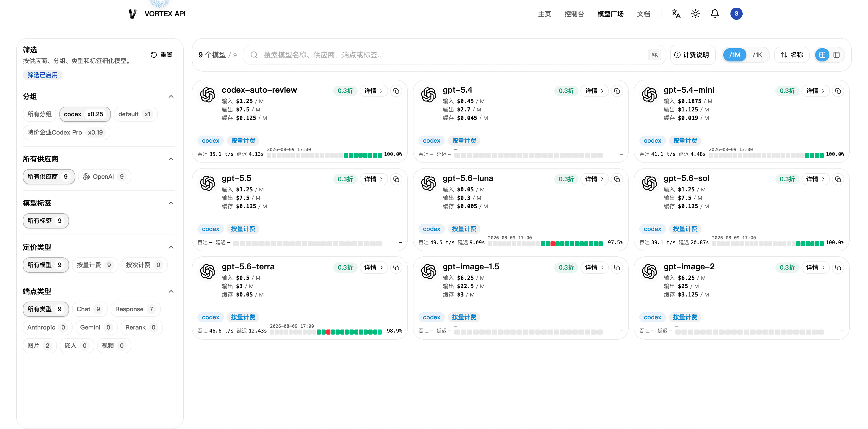Click gpt-5.6-luna uptime status bar
The width and height of the screenshot is (868, 429).
pyautogui.click(x=545, y=244)
